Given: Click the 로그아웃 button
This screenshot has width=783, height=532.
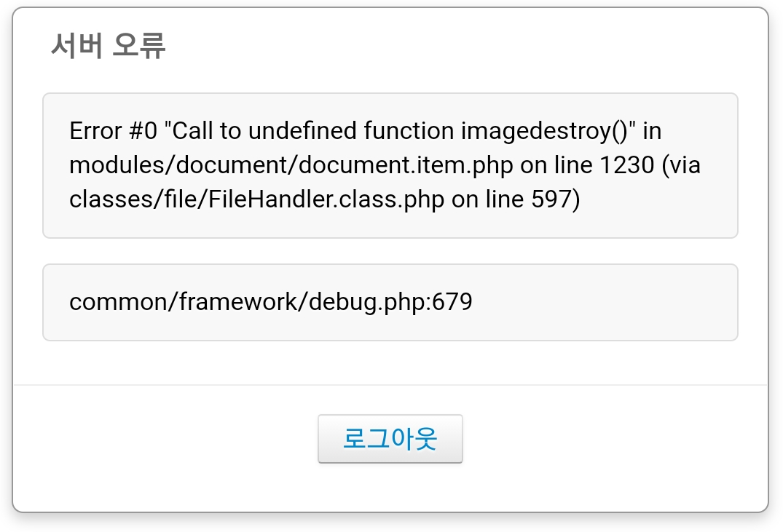Looking at the screenshot, I should (x=390, y=439).
